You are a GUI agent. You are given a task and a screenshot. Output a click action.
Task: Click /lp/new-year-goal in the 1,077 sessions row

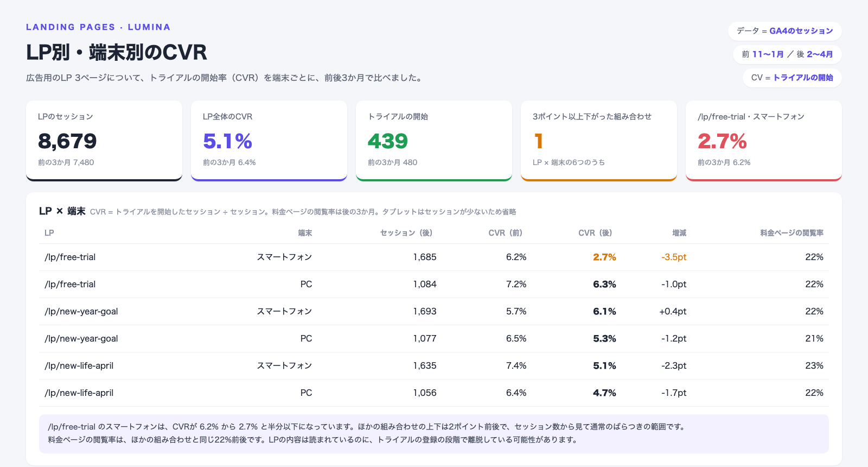pos(81,339)
